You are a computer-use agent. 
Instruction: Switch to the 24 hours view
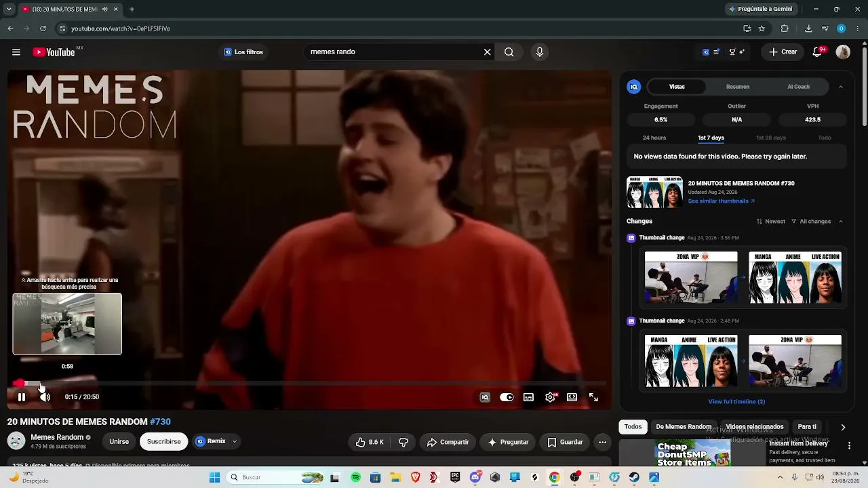click(x=654, y=138)
